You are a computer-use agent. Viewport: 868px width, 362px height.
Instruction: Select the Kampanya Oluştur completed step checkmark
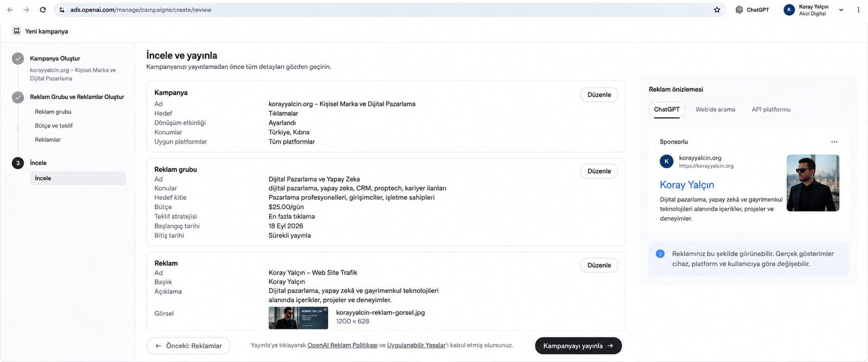tap(18, 59)
